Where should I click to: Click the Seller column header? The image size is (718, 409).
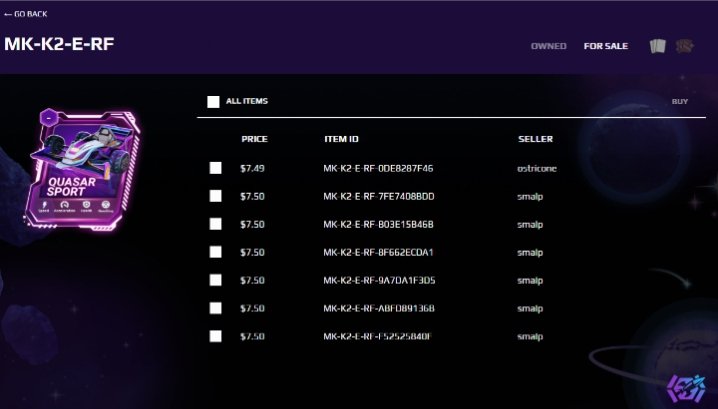(535, 139)
